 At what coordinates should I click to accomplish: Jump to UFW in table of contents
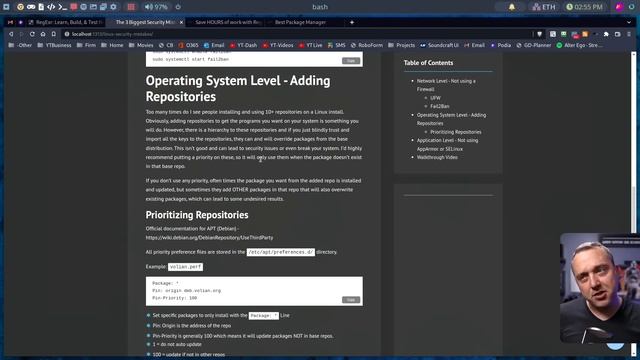(435, 98)
